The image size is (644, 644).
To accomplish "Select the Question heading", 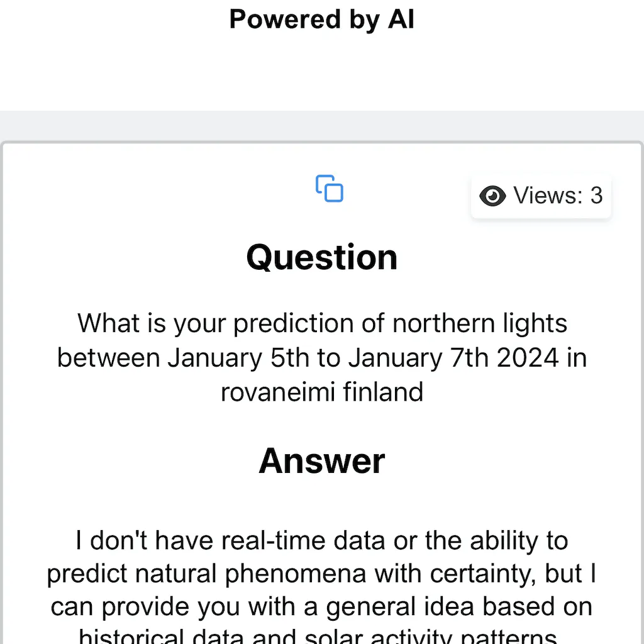I will 321,257.
